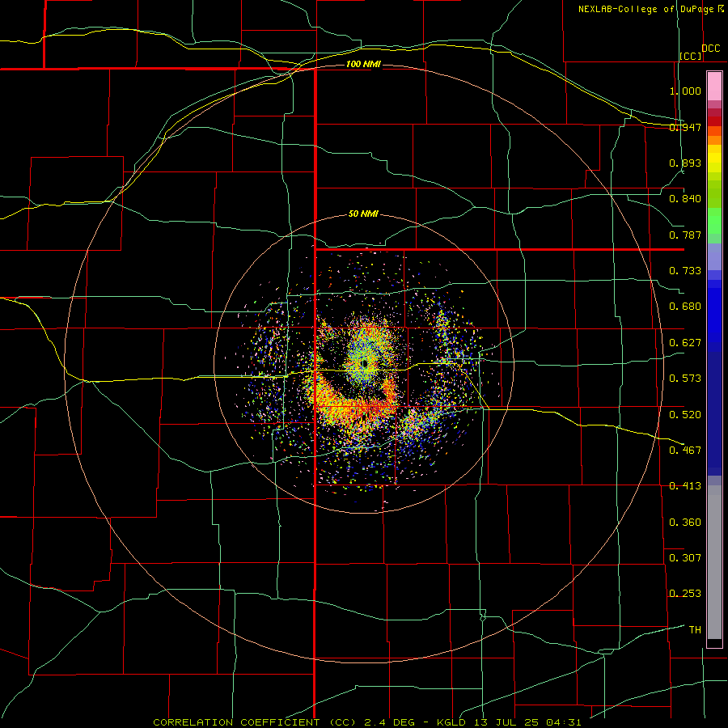This screenshot has width=728, height=728.
Task: Click the 0.947 scale value
Action: tap(685, 127)
